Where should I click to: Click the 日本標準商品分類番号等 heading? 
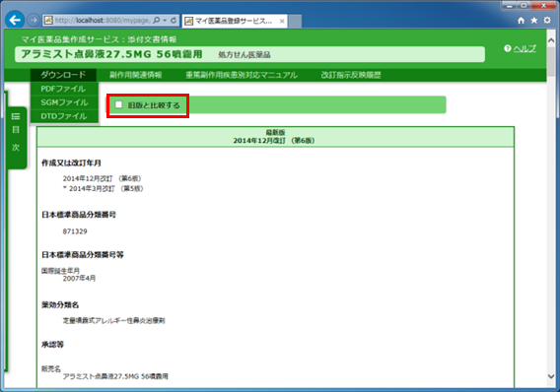coord(83,255)
